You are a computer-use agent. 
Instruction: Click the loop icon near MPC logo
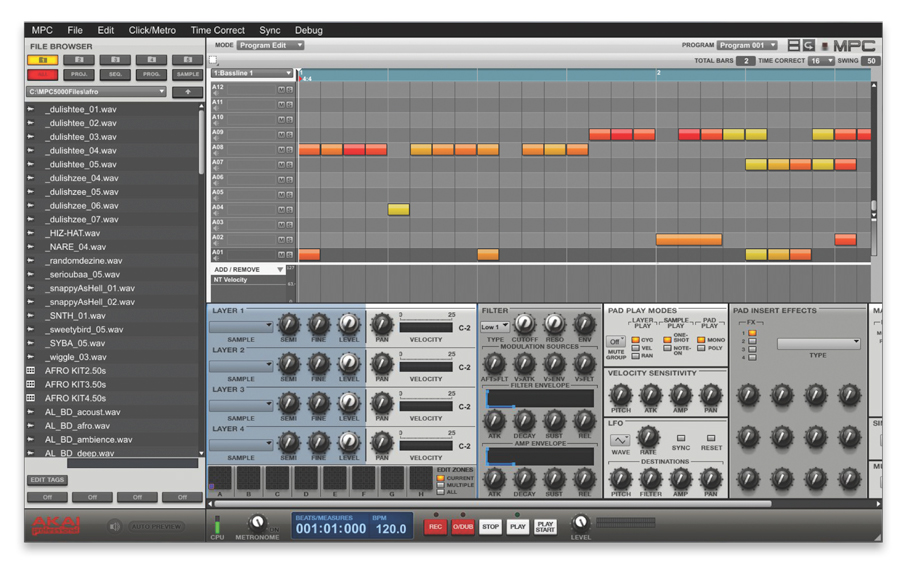coord(809,45)
